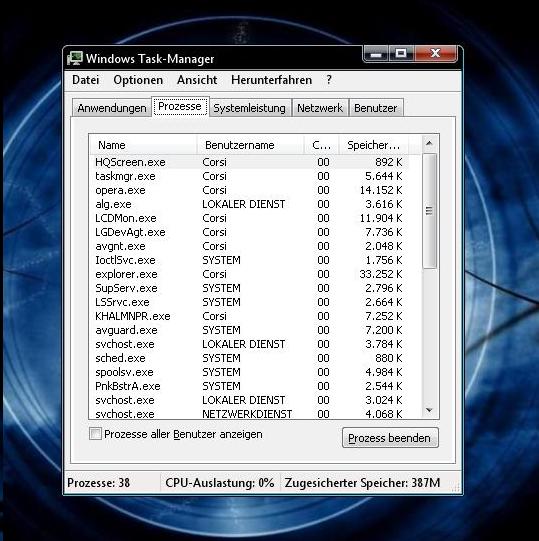
Task: Close the Task-Manager window
Action: pyautogui.click(x=435, y=54)
